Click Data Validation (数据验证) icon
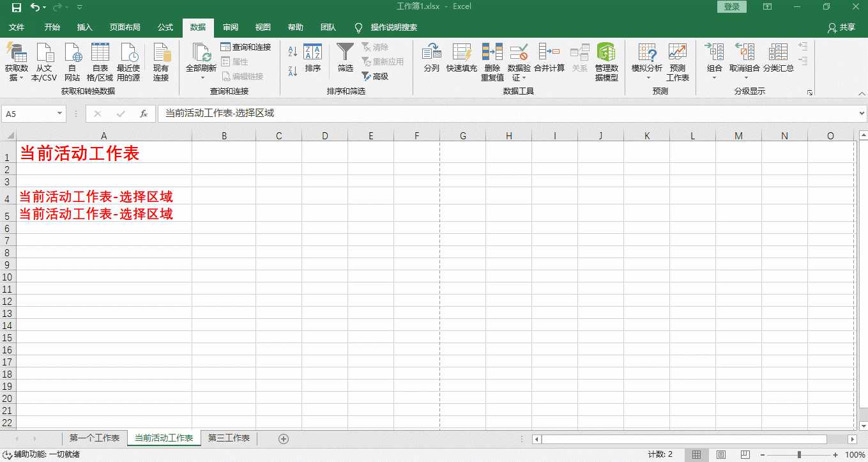Screen dimensions: 868x462 click(519, 53)
